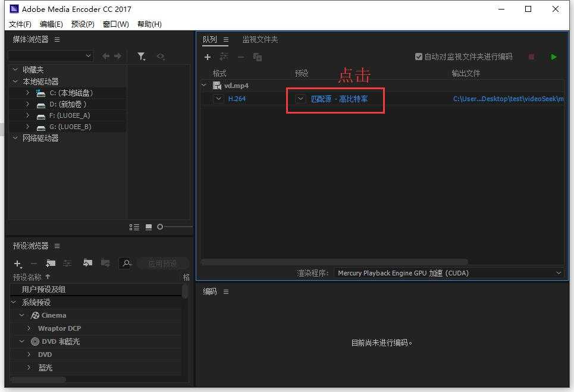Switch to the 监视文件夹 tab
Screen dimensions: 574x392
click(260, 39)
